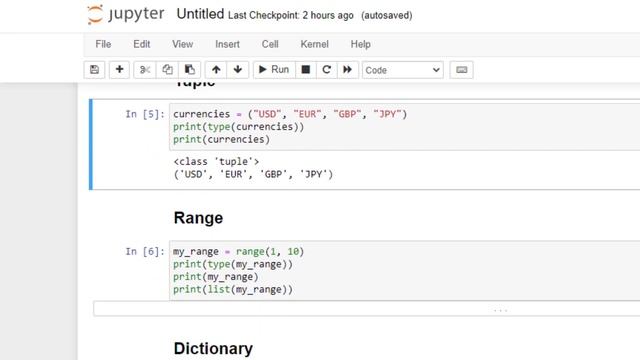This screenshot has height=360, width=640.
Task: Move selected cell down arrow
Action: click(238, 70)
